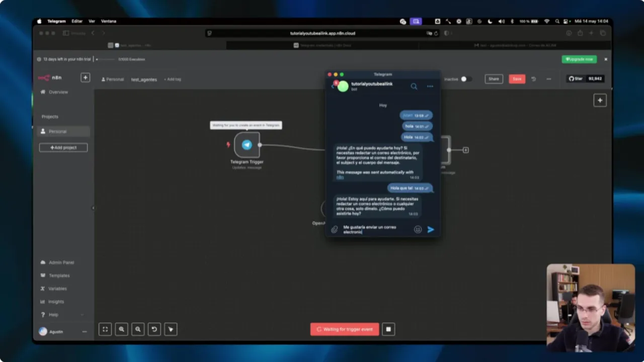Open Insights page
Screen dimensions: 644x362
click(56, 302)
